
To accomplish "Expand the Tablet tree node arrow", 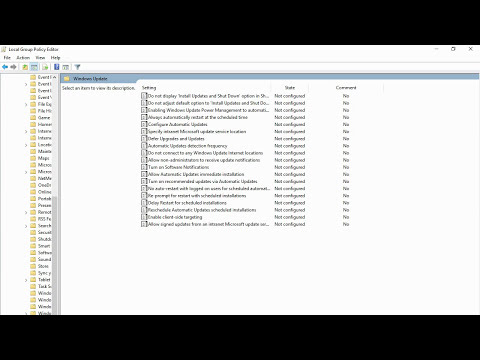I will (x=26, y=280).
